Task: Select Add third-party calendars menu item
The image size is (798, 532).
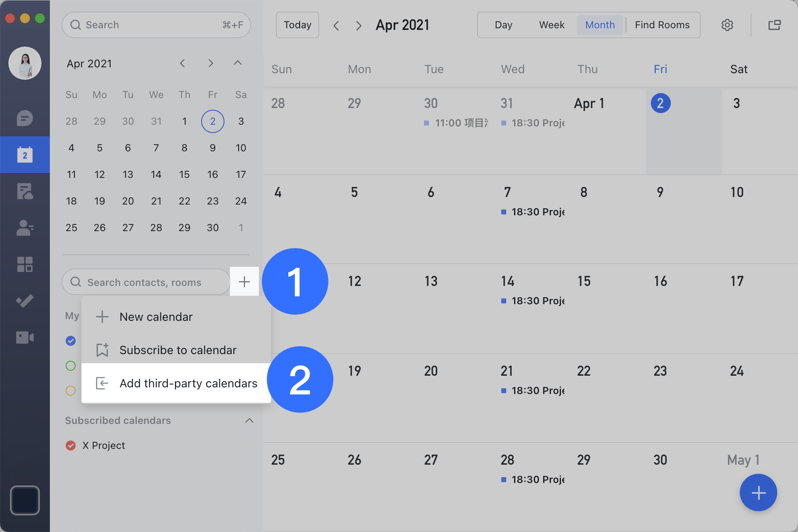Action: (188, 383)
